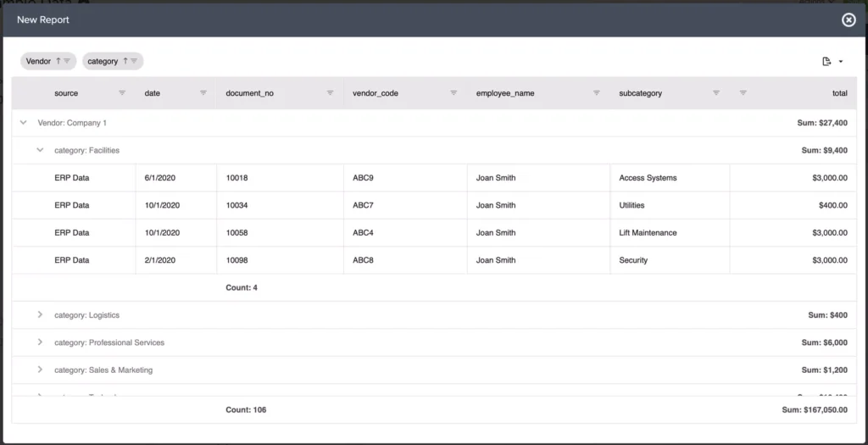
Task: Toggle sort on the Vendor group chip
Action: tap(58, 61)
